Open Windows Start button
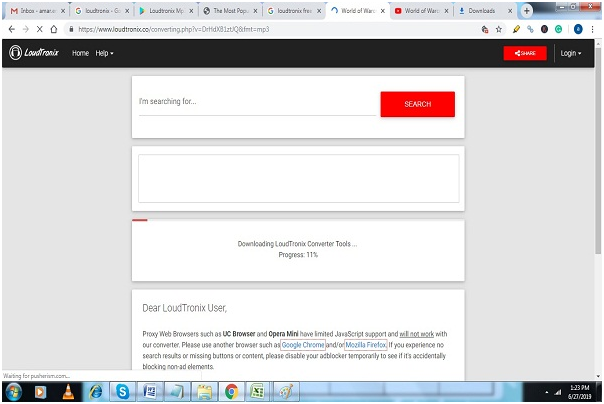This screenshot has height=404, width=604. click(13, 392)
